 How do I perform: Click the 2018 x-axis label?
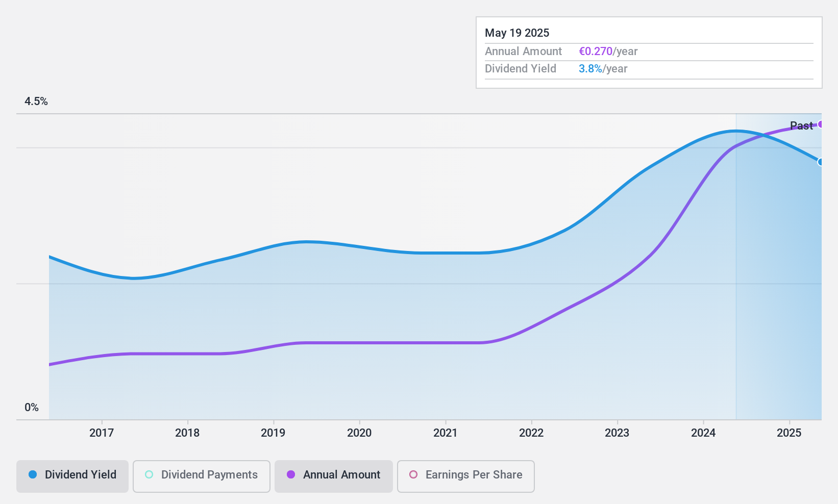(x=187, y=433)
